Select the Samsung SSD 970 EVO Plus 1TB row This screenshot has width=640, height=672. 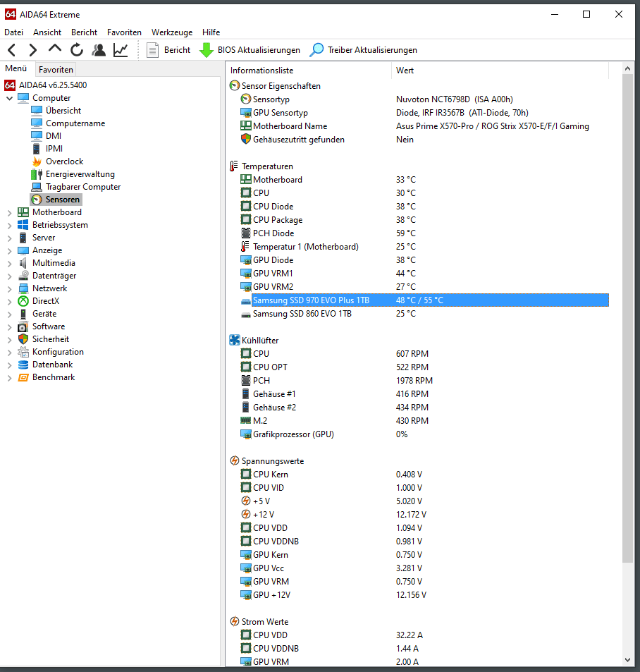[x=424, y=300]
